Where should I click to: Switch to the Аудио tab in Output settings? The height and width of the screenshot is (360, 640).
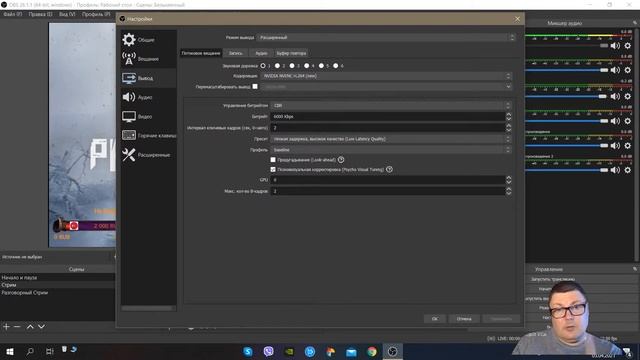[x=261, y=53]
